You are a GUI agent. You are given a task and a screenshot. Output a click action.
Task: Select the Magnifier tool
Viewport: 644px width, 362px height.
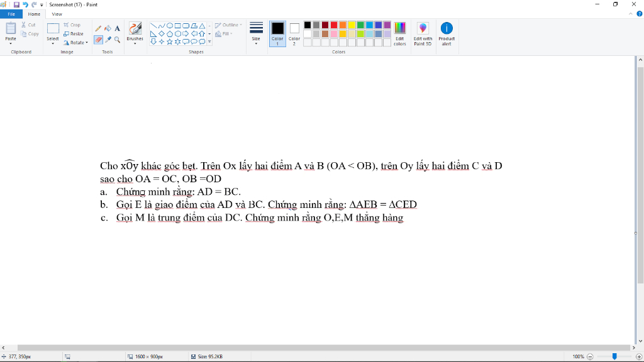point(117,40)
